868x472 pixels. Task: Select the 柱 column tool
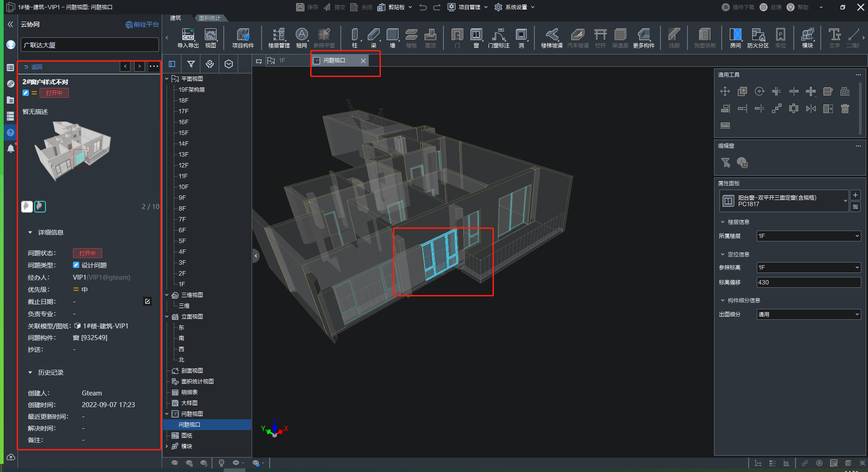pyautogui.click(x=355, y=38)
